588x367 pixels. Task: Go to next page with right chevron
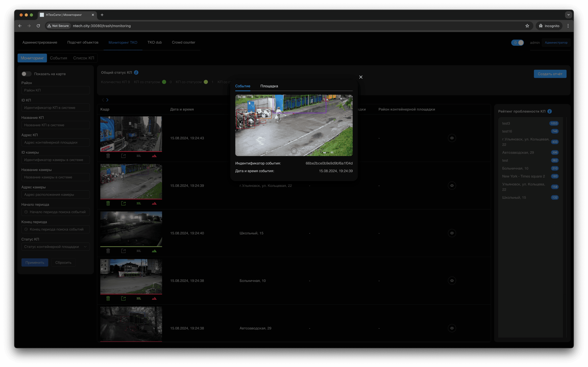click(x=107, y=100)
